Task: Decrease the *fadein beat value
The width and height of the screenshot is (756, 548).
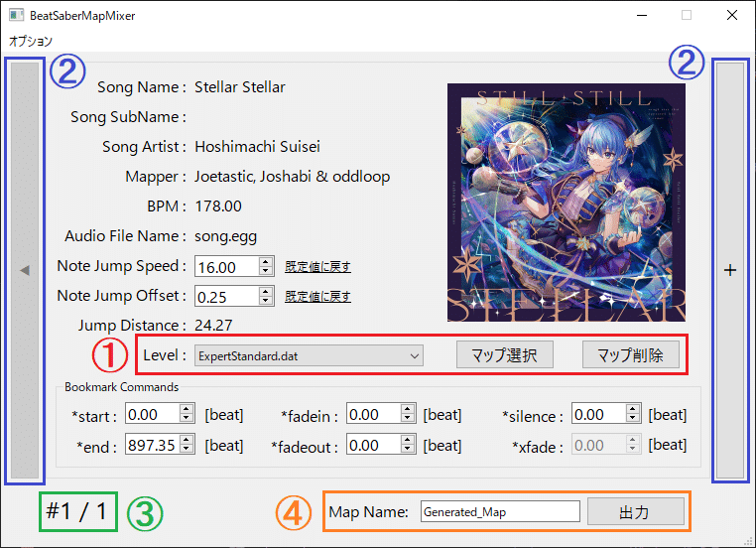Action: [x=408, y=418]
